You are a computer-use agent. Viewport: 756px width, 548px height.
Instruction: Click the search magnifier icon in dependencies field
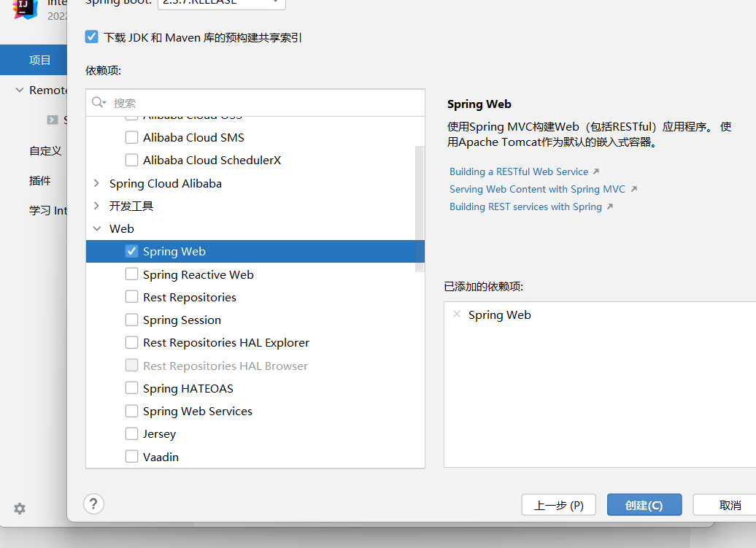tap(98, 102)
